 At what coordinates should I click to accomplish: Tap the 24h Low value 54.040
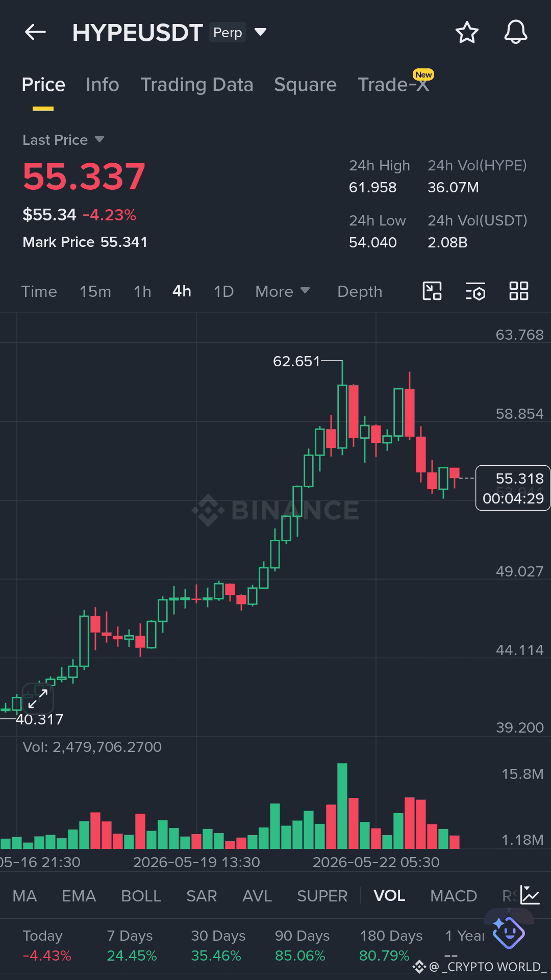(x=372, y=242)
